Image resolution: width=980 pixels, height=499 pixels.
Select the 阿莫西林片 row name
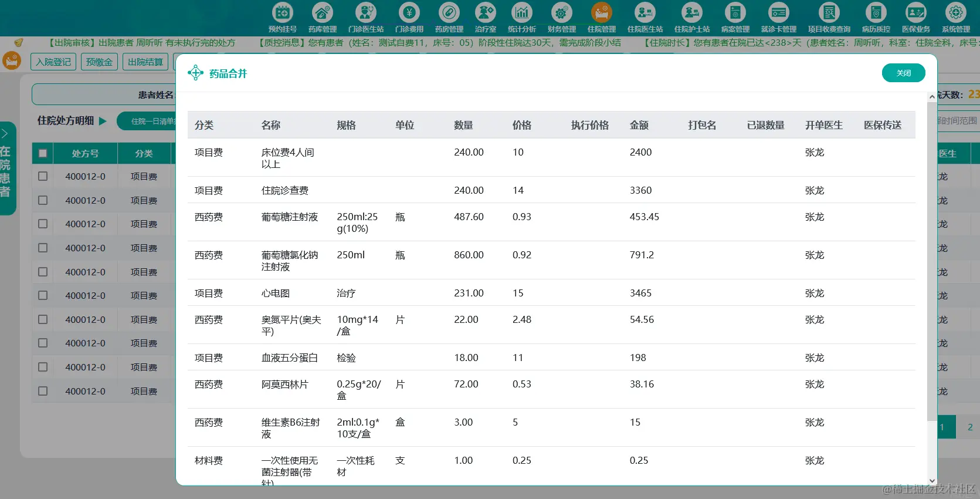point(285,384)
